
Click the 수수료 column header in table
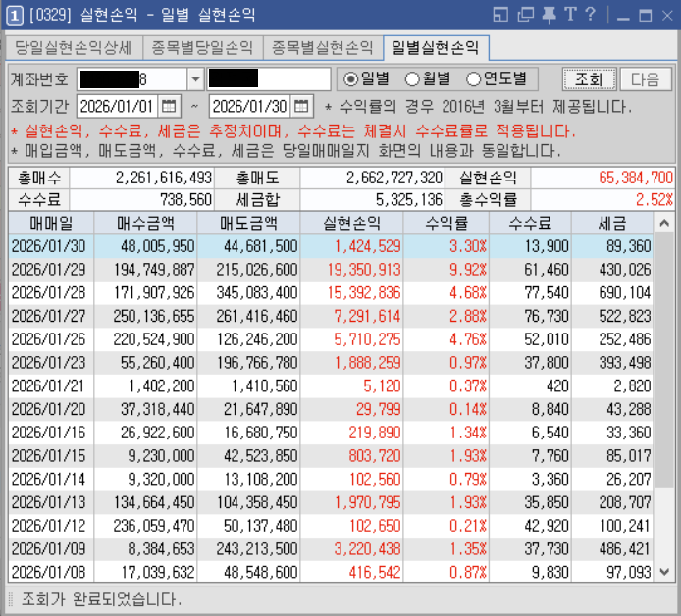[530, 223]
